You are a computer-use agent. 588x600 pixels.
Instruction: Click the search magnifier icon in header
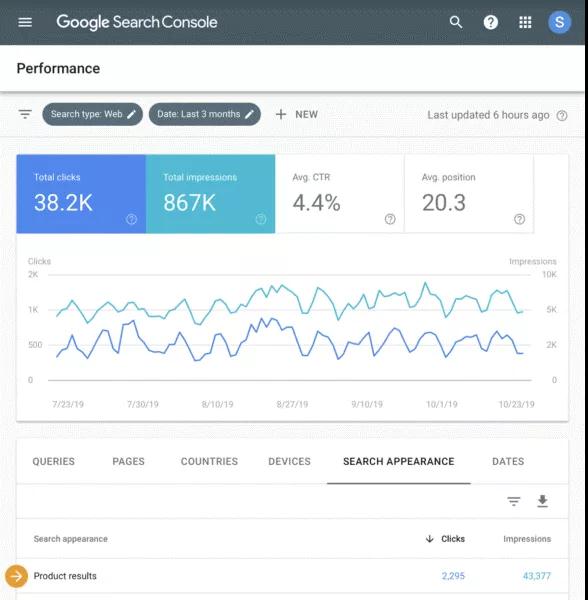[456, 22]
